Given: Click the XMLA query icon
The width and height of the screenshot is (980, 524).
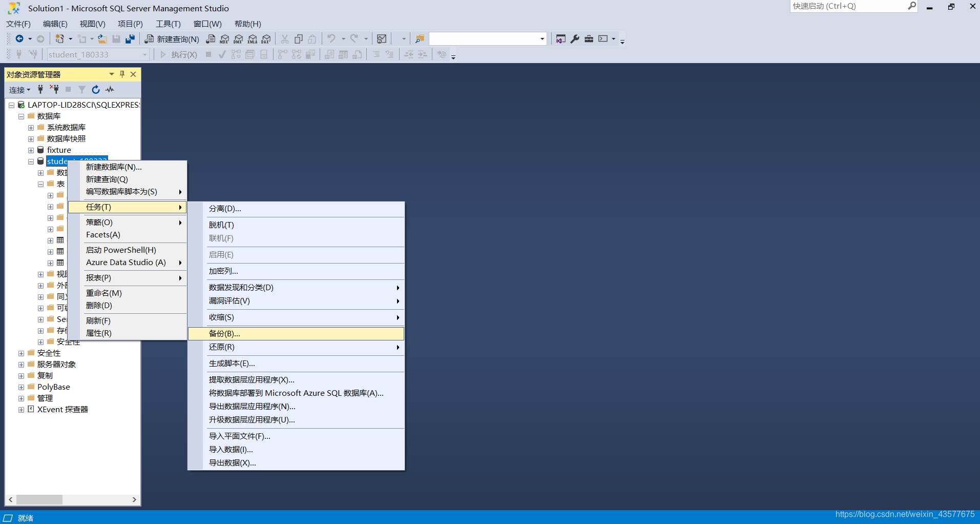Looking at the screenshot, I should [253, 39].
